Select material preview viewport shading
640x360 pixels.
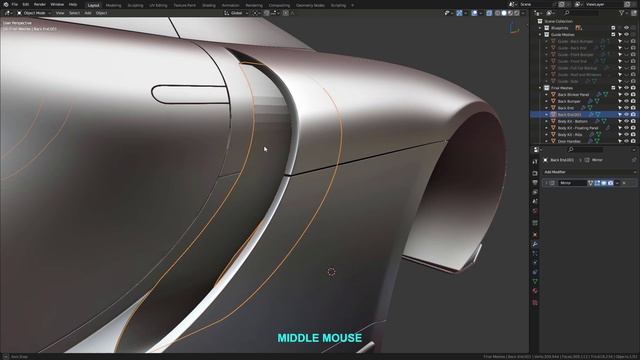pos(510,13)
